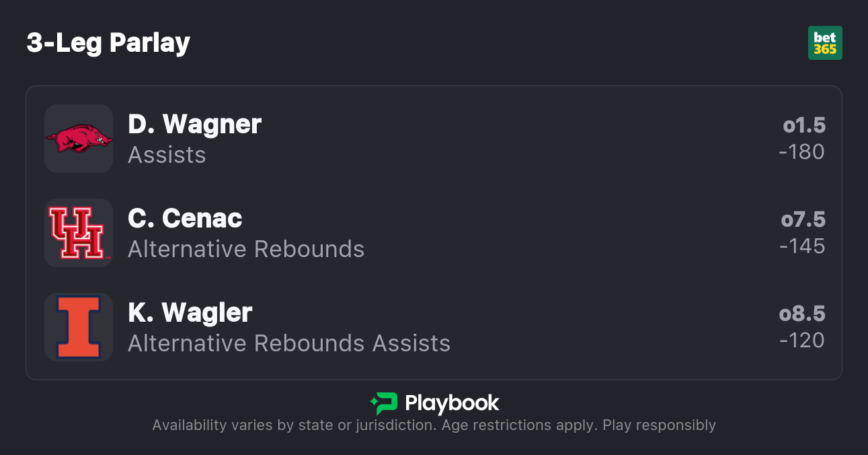Select the K. Wagler player name

pyautogui.click(x=190, y=313)
